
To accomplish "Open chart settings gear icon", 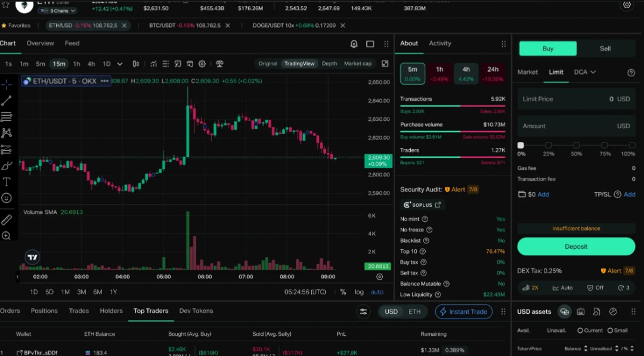I will (202, 64).
